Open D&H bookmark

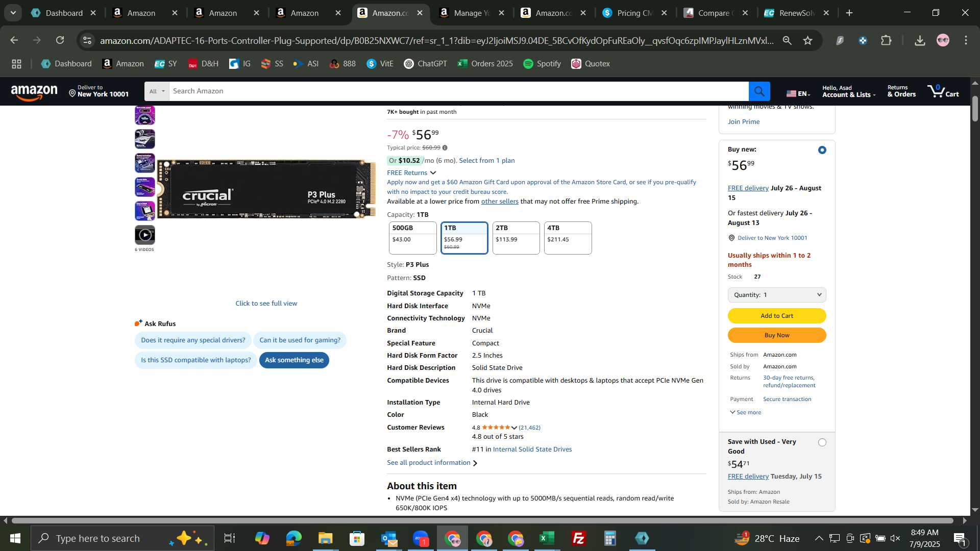pos(203,64)
